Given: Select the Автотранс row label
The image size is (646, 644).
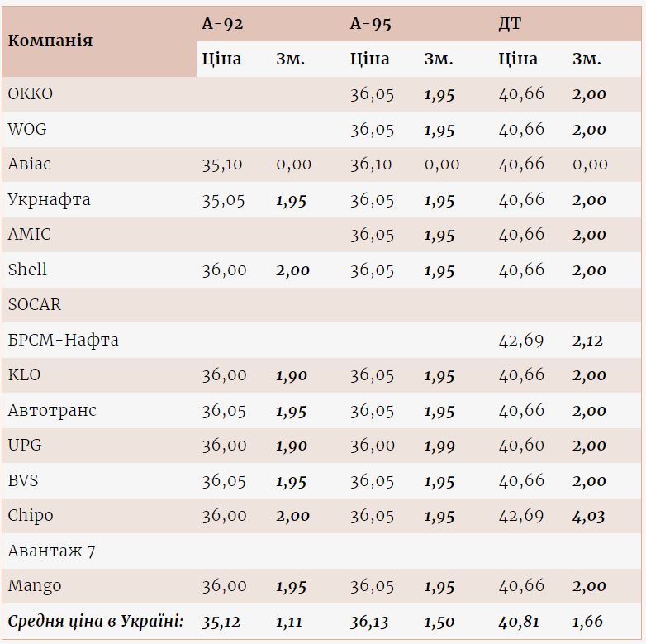Looking at the screenshot, I should click(52, 411).
